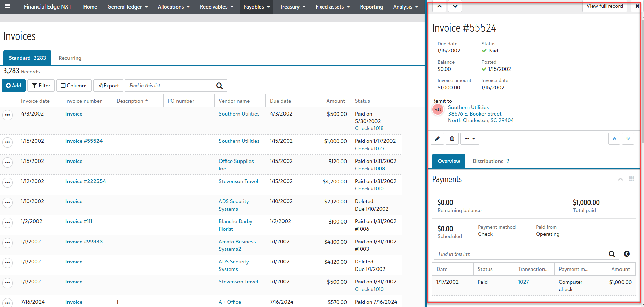This screenshot has height=307, width=644.
Task: Open Reporting in the navbar
Action: [371, 7]
